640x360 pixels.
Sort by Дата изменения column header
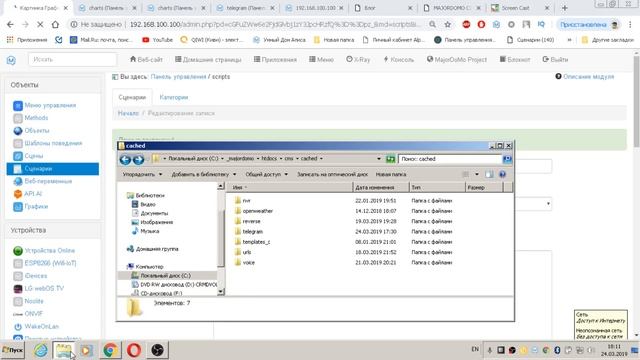pos(381,187)
